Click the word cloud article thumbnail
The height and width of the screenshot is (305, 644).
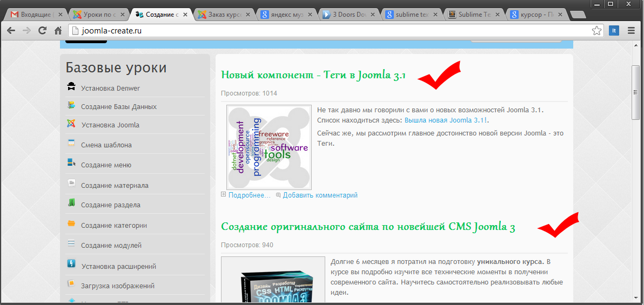(x=269, y=147)
